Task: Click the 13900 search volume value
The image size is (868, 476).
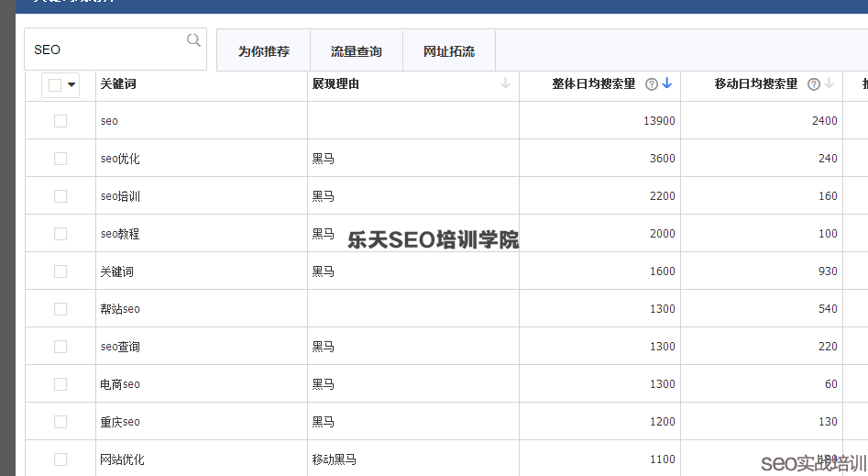Action: 659,121
